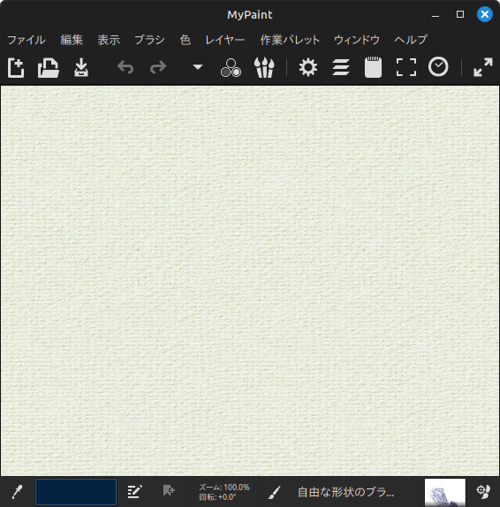Open brush settings via the gear icon

[308, 67]
